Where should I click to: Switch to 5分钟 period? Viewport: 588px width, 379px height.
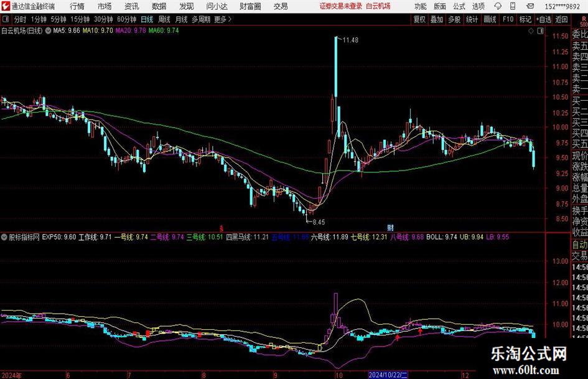pyautogui.click(x=58, y=19)
